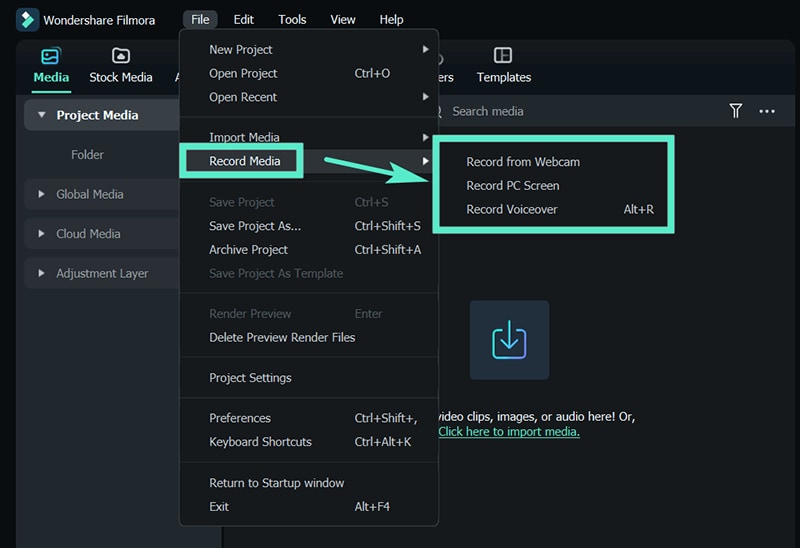Viewport: 800px width, 548px height.
Task: Open the Help menu
Action: pos(391,19)
